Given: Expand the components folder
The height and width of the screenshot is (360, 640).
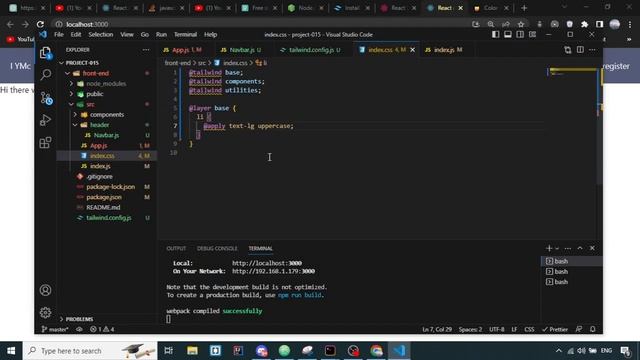Looking at the screenshot, I should pos(107,115).
